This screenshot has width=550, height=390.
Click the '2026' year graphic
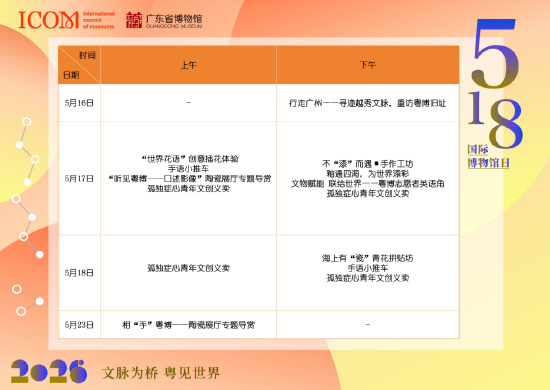49,371
